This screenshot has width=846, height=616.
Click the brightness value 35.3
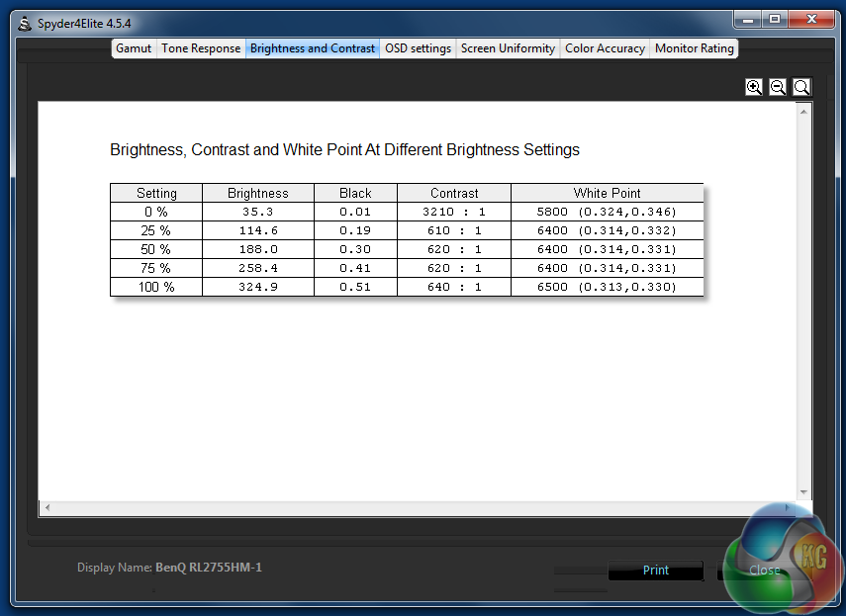pyautogui.click(x=258, y=212)
